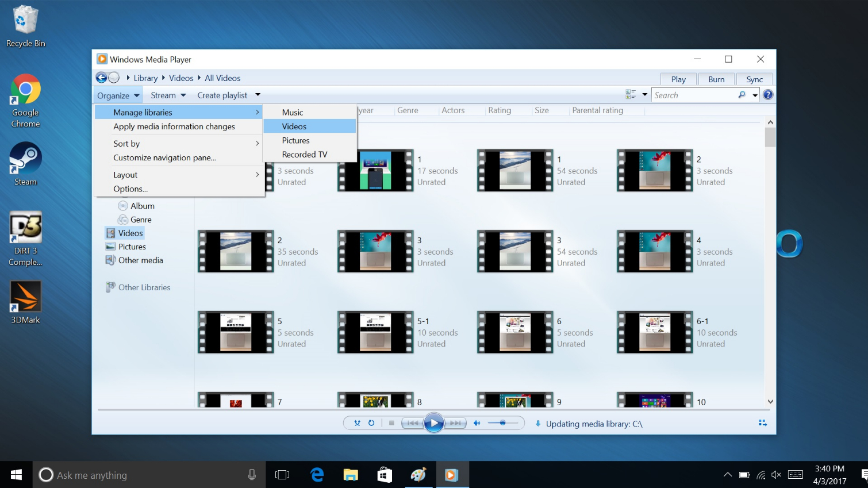Open Windows Store taskbar icon
868x488 pixels.
pyautogui.click(x=385, y=475)
